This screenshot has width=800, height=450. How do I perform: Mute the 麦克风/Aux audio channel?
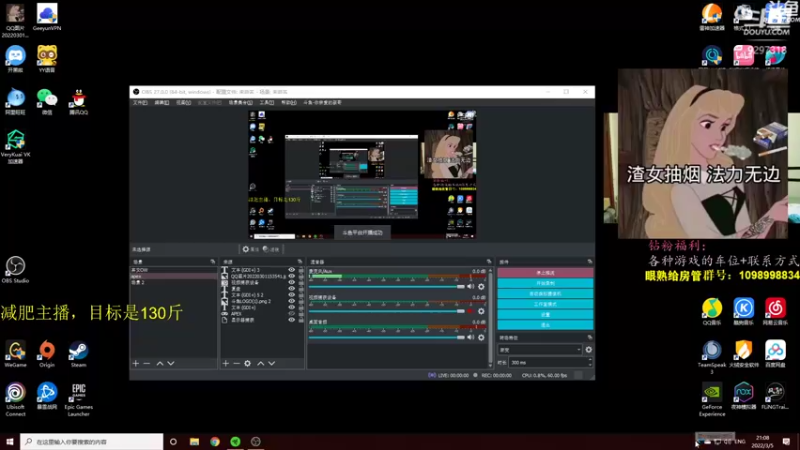pyautogui.click(x=470, y=287)
